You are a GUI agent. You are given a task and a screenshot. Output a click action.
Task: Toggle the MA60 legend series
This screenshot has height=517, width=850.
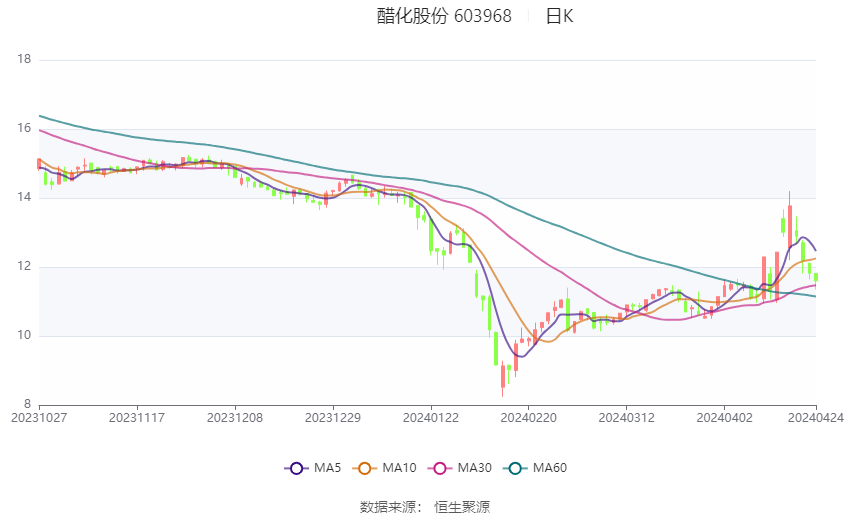pos(535,468)
